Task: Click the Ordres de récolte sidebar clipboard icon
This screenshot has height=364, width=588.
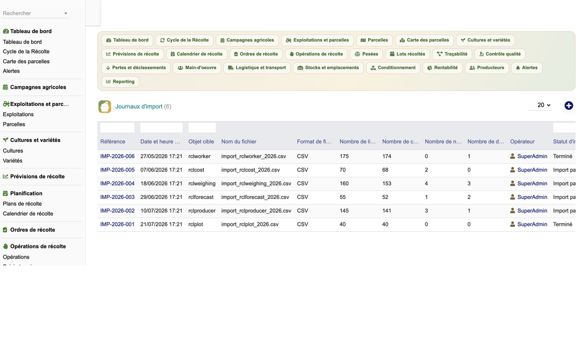Action: [5, 230]
